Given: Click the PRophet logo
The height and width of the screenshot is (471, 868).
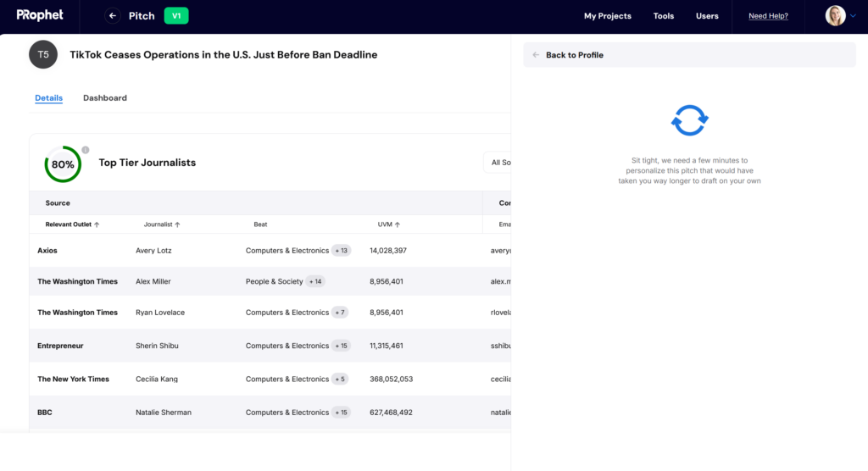Looking at the screenshot, I should click(40, 15).
